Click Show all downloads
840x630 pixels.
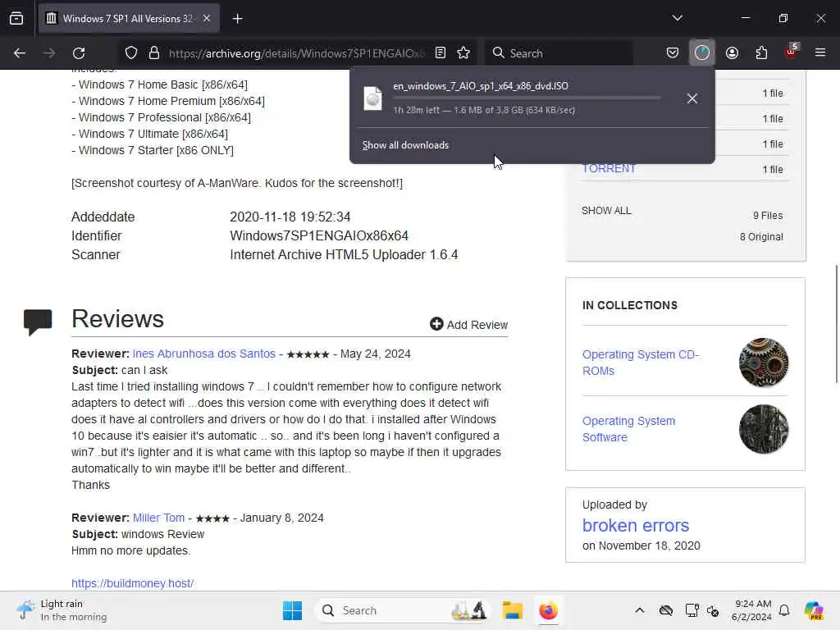405,145
